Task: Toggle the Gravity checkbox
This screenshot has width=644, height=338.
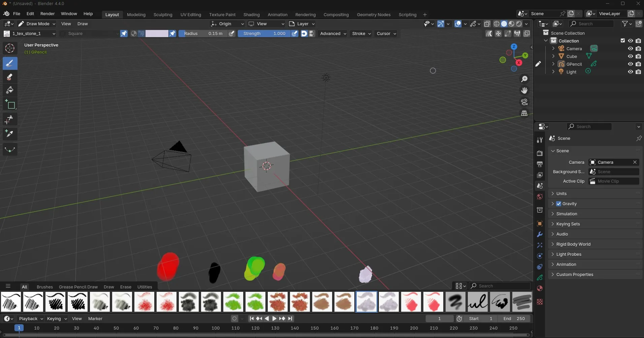Action: 558,204
